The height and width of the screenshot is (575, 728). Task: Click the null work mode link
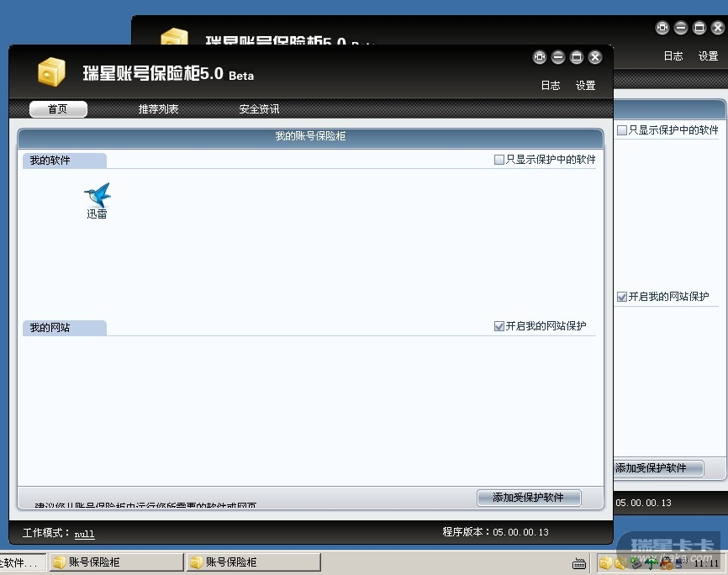click(x=85, y=534)
